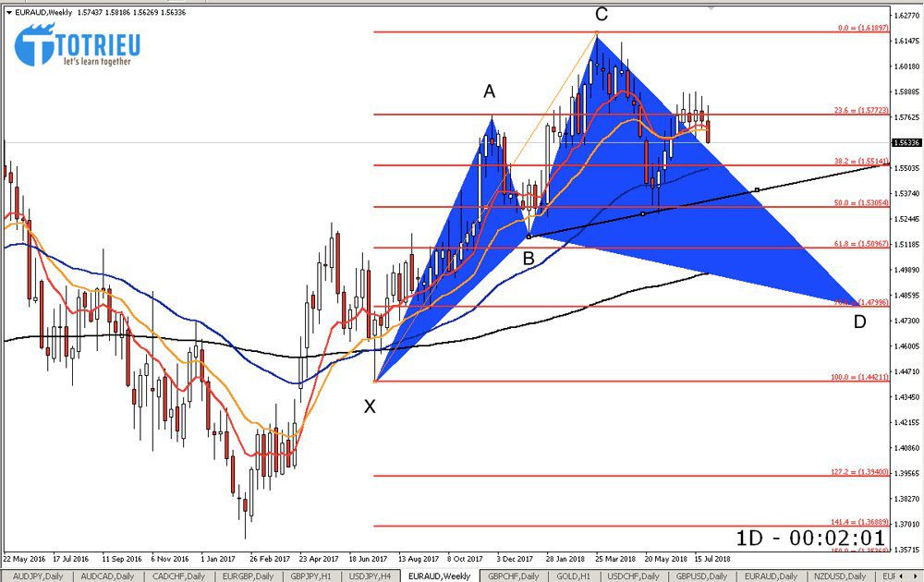Click the 1.56336 current price label

[905, 143]
